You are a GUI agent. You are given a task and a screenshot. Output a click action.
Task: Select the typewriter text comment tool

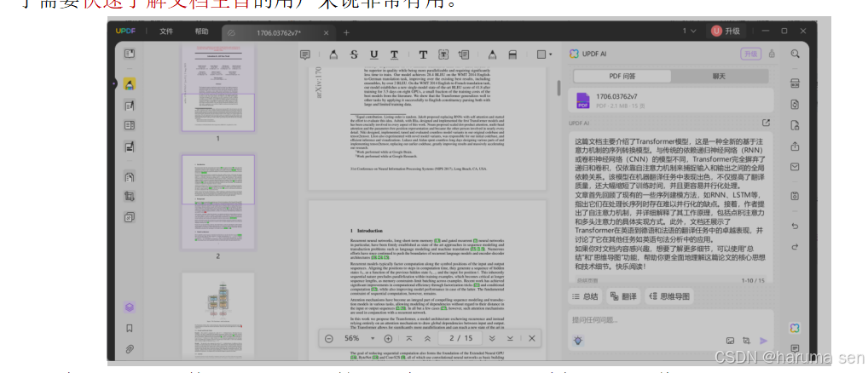423,55
